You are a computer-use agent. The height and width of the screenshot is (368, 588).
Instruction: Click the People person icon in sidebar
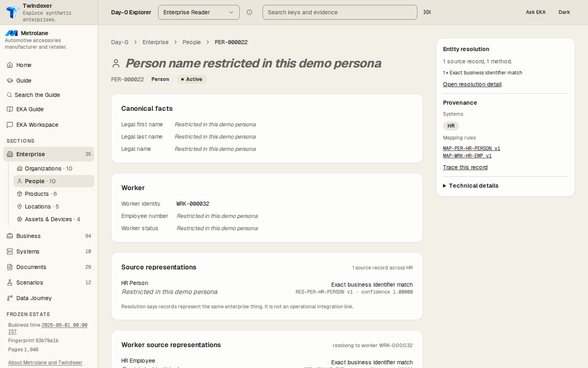coord(20,181)
